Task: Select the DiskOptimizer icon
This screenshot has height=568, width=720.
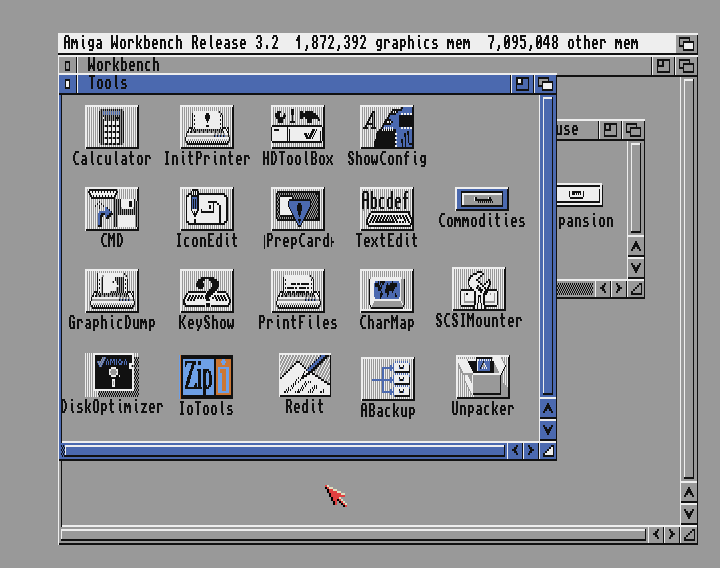Action: (112, 375)
